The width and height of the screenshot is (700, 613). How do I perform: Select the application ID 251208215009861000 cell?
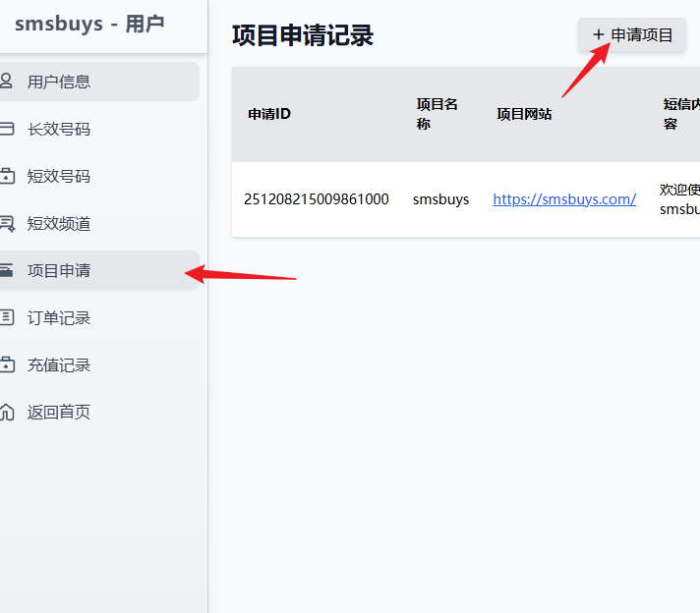317,199
